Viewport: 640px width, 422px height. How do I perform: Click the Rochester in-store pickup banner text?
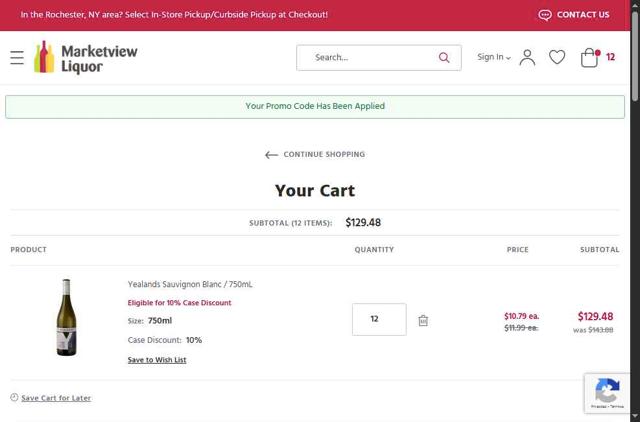pyautogui.click(x=174, y=15)
